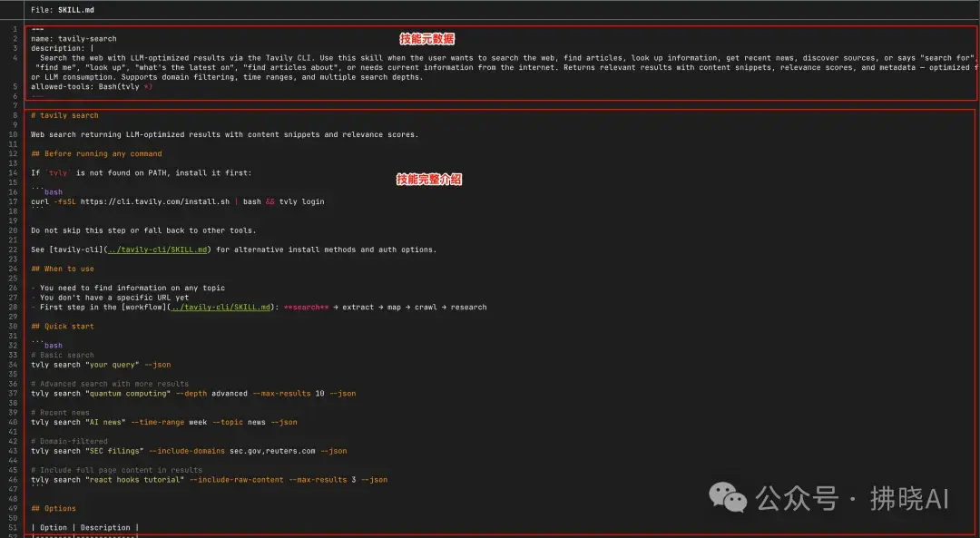Click the '## When to use' heading
The width and height of the screenshot is (980, 538).
coord(63,269)
